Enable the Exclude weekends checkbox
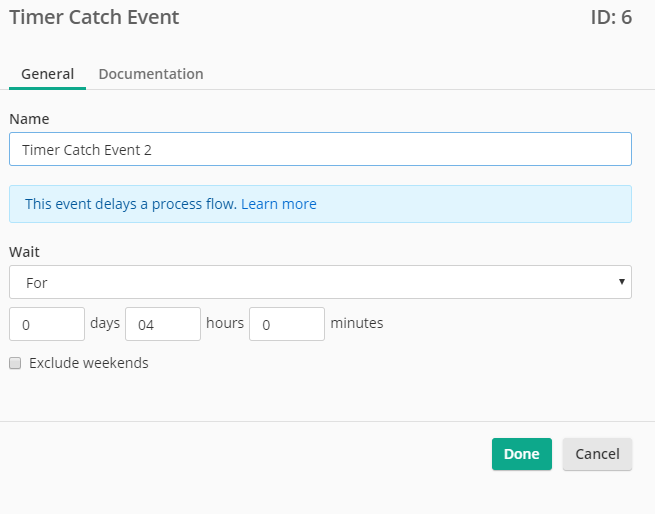This screenshot has height=514, width=655. click(15, 363)
